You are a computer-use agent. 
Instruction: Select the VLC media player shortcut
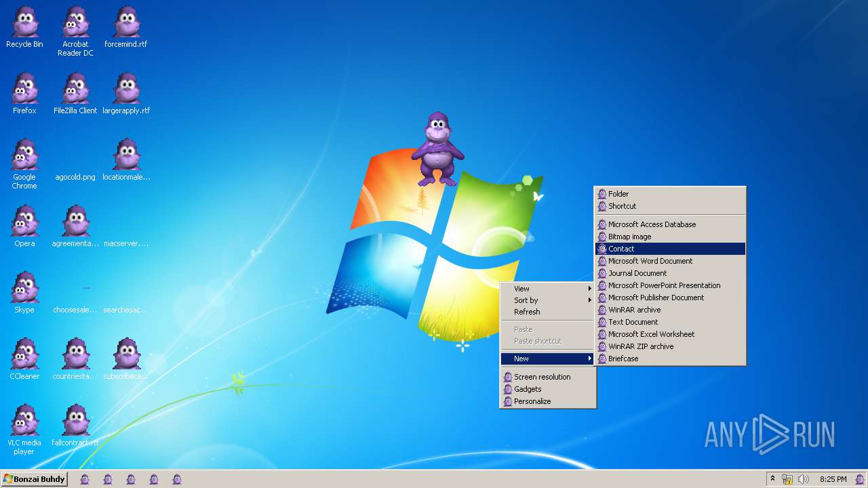24,430
